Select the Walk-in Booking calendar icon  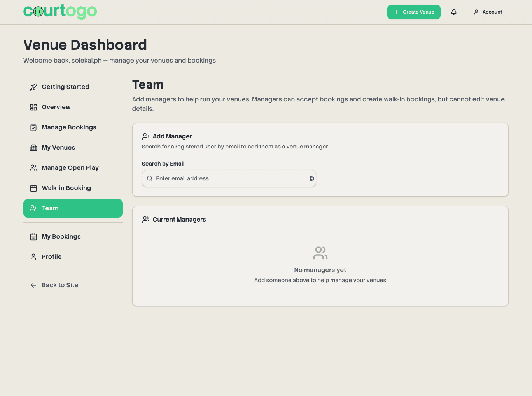(x=33, y=188)
